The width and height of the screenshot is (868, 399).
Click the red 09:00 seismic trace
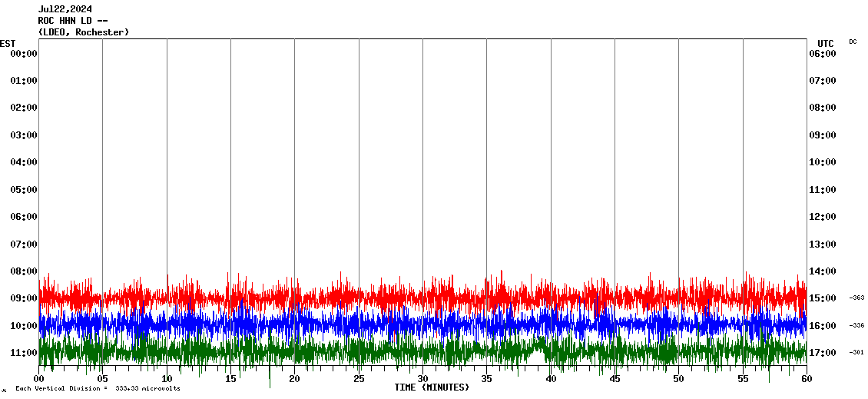coord(422,297)
